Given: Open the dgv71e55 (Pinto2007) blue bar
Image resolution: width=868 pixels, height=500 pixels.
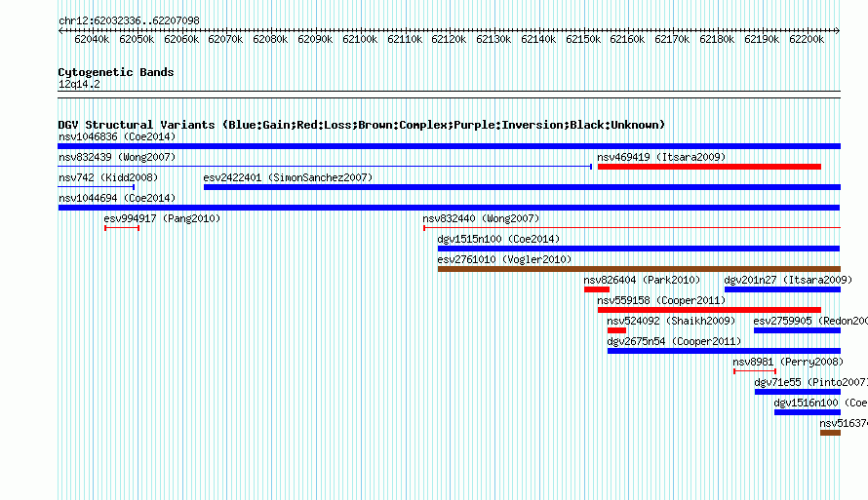Looking at the screenshot, I should 798,392.
